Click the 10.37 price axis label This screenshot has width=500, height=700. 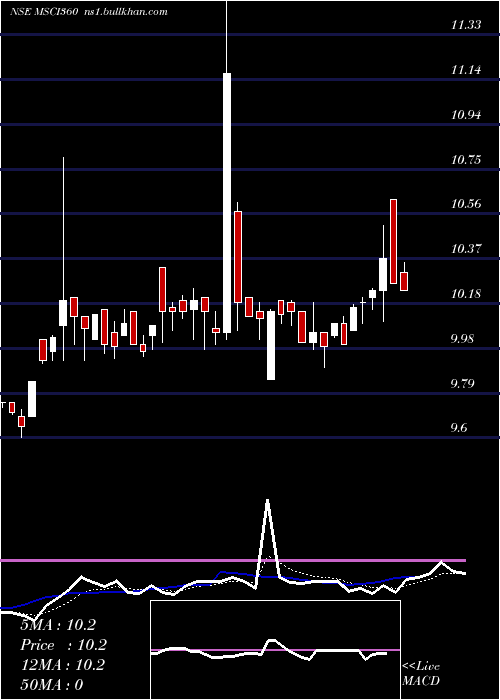click(x=466, y=249)
